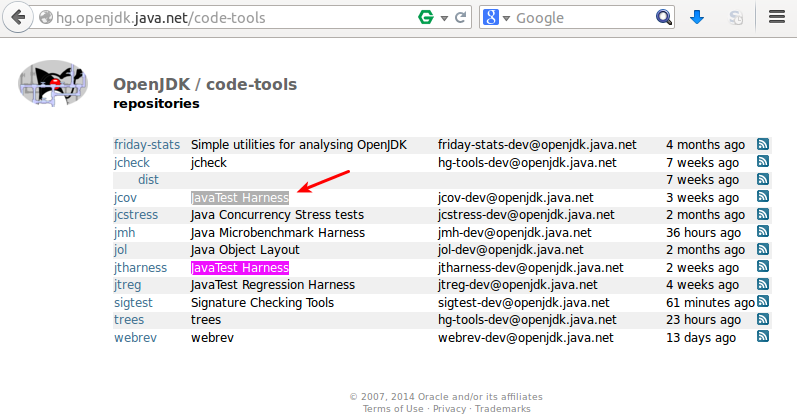The image size is (797, 419).
Task: Click the OpenJDK Duke logo image
Action: click(x=53, y=84)
